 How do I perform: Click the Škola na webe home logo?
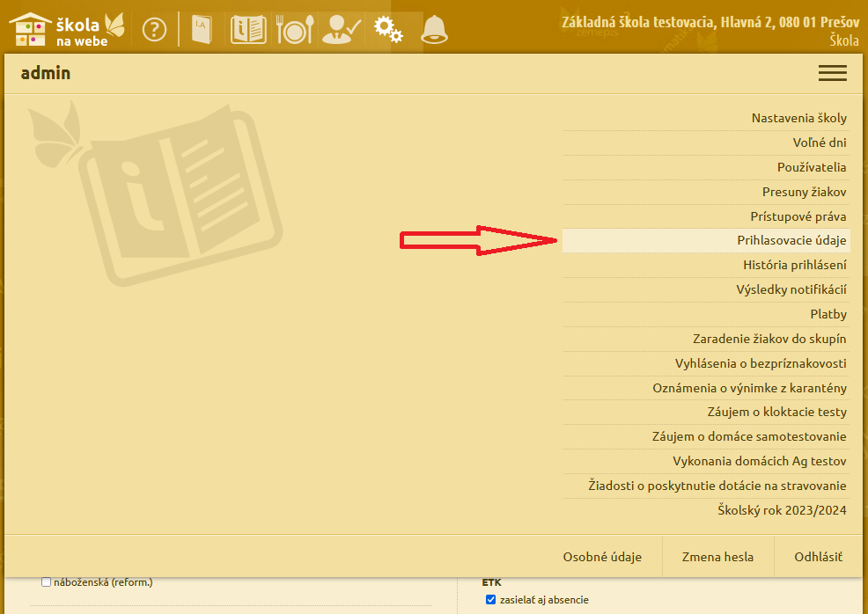pos(67,29)
